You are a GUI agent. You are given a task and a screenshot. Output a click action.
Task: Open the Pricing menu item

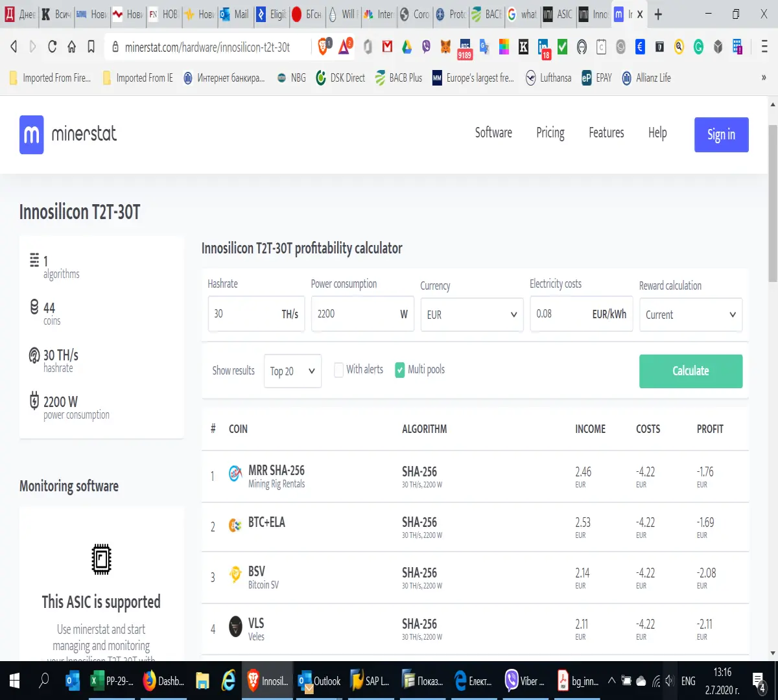[x=550, y=133]
